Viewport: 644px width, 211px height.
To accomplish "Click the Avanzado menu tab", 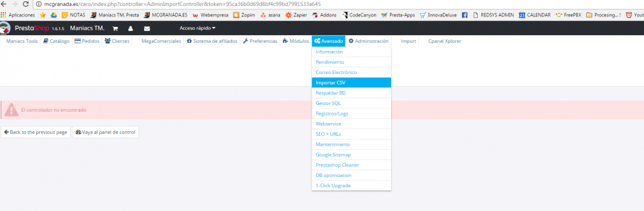I will tap(328, 41).
